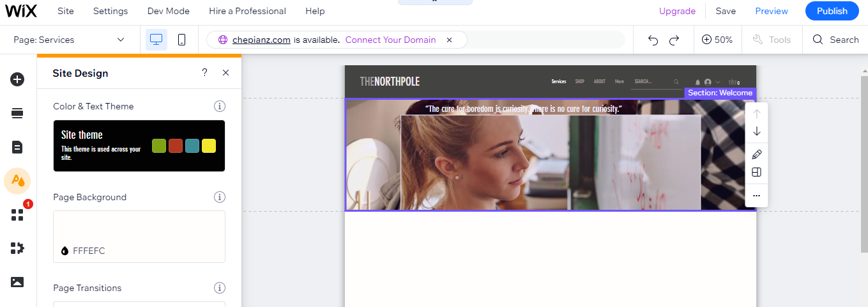Image resolution: width=868 pixels, height=307 pixels.
Task: Click SHOP in the site navigation
Action: [x=580, y=82]
